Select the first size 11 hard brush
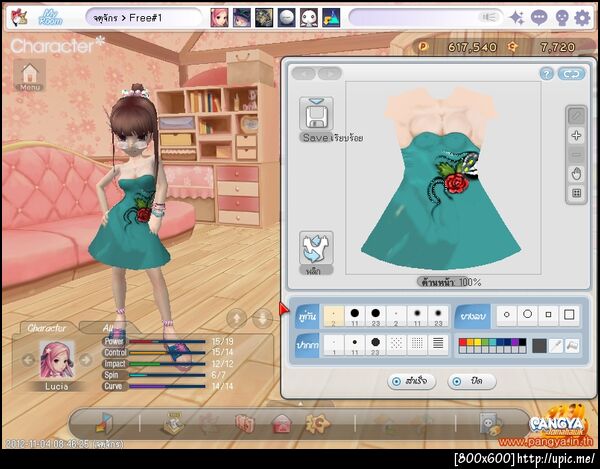Screen dimensions: 600x469 click(355, 316)
